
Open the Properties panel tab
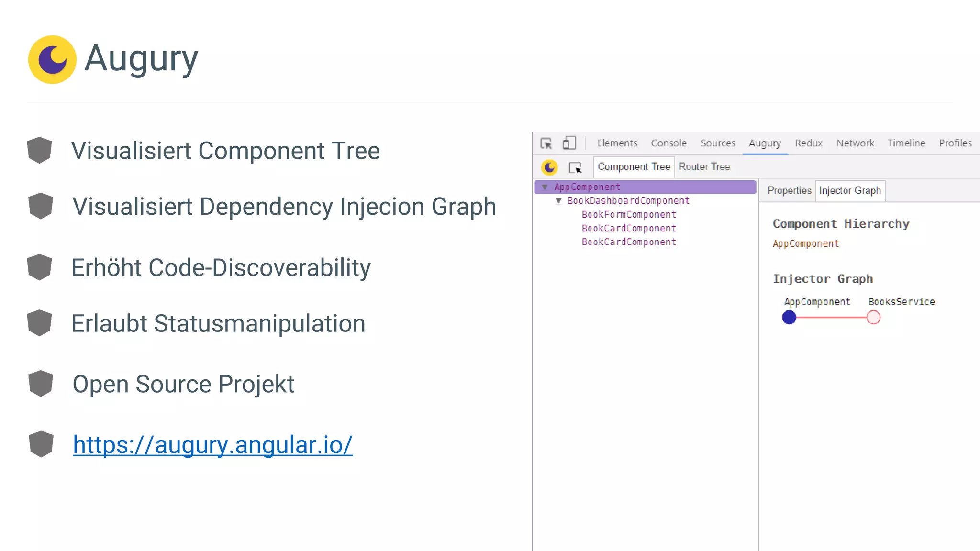point(789,190)
